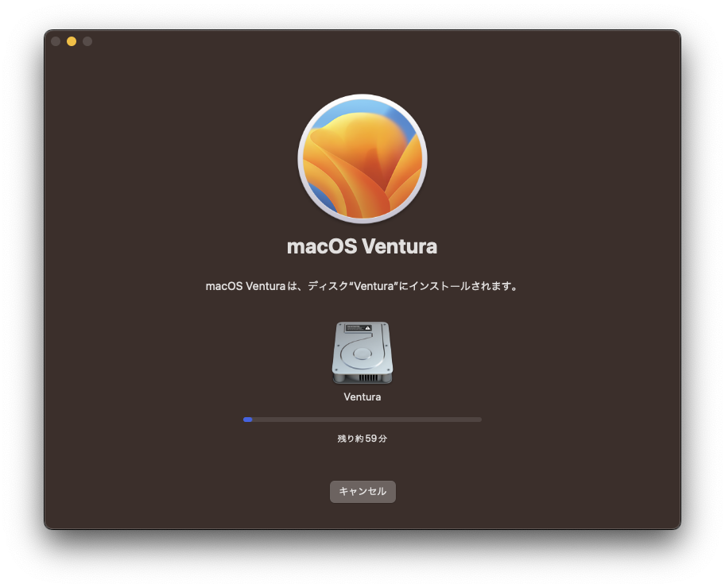The height and width of the screenshot is (588, 725).
Task: Click the Ventura disk name label
Action: click(x=362, y=397)
